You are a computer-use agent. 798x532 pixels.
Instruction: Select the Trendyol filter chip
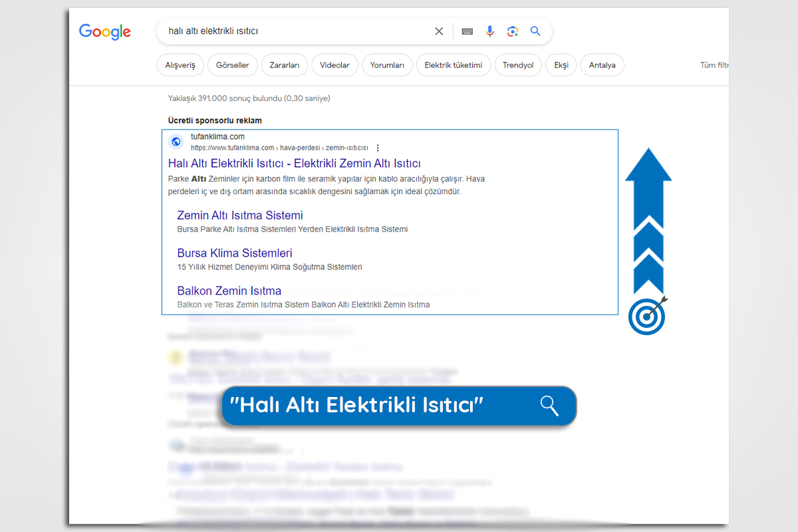tap(518, 65)
